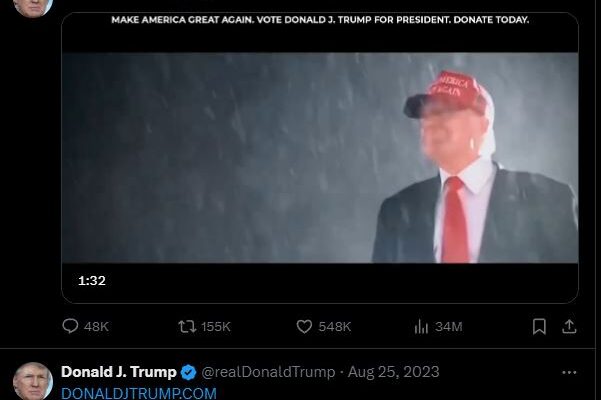Bookmark the video tweet

539,327
